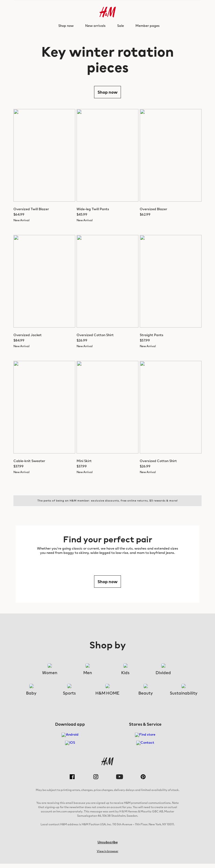Click the black H&M footer logo
Screen dimensions: 215x868
click(x=107, y=761)
